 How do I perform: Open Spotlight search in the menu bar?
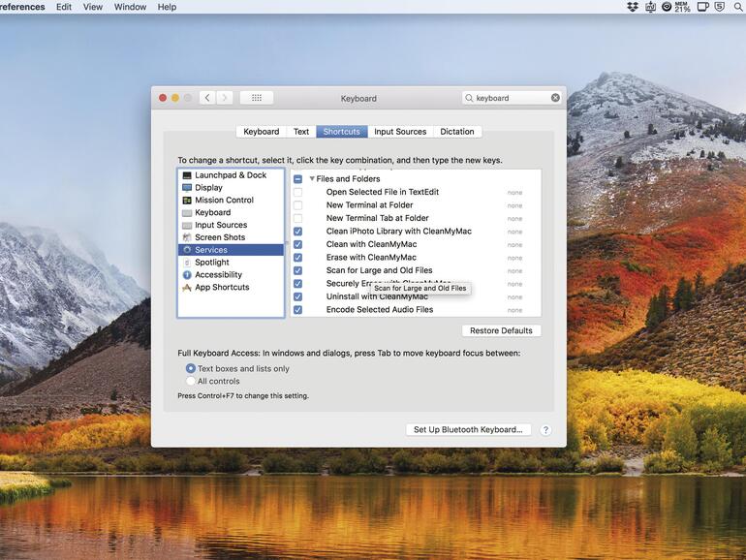(x=739, y=7)
